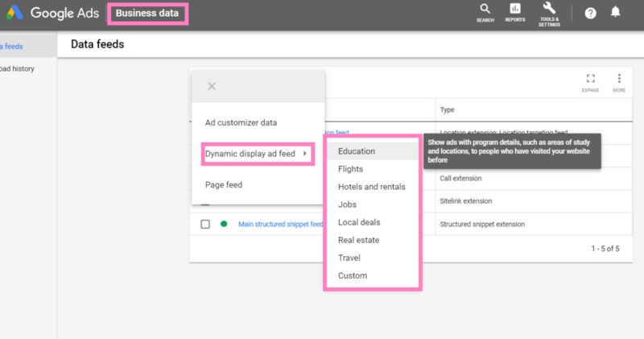Screen dimensions: 644x339
Task: Open the More options menu
Action: [619, 83]
